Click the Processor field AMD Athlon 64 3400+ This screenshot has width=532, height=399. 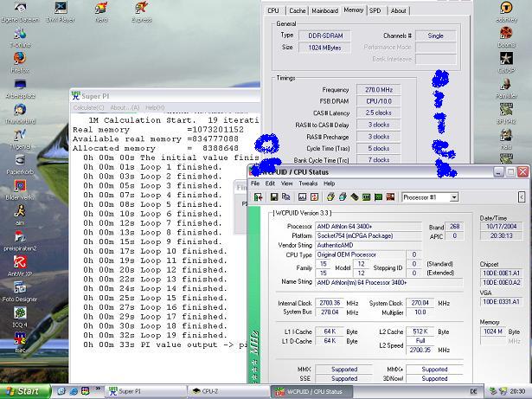tap(369, 226)
